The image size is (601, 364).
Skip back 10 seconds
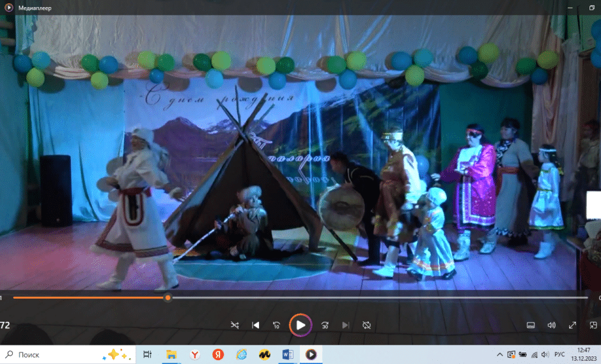276,325
